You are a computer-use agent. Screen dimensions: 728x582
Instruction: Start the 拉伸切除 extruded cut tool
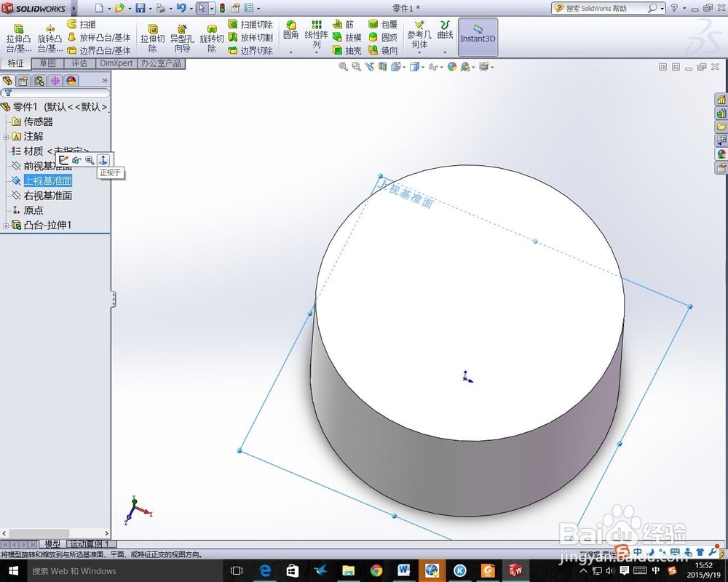[153, 38]
